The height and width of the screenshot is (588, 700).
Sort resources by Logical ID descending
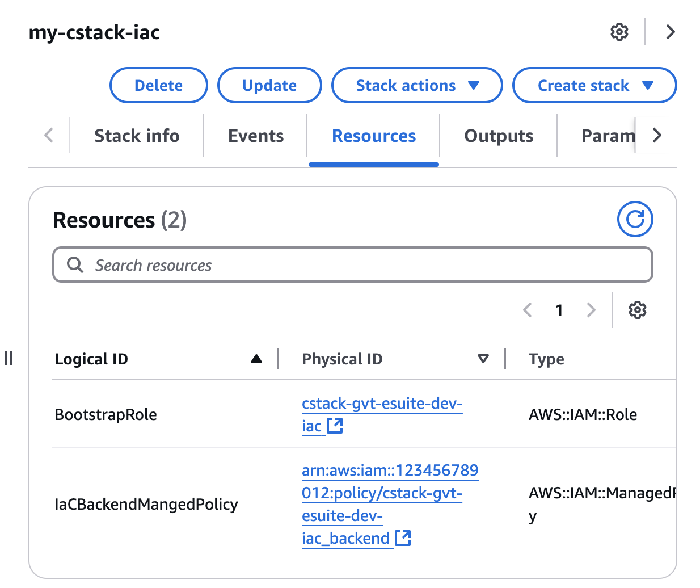[256, 359]
